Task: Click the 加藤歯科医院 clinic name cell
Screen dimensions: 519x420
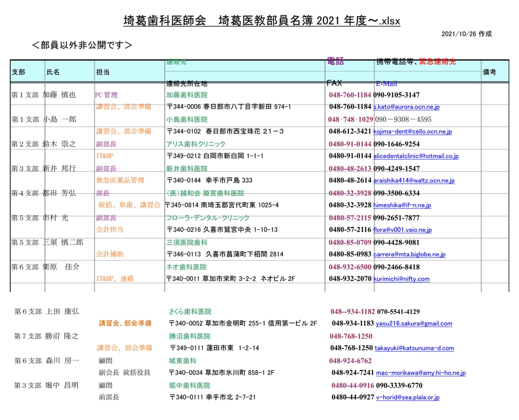Action: pyautogui.click(x=187, y=95)
